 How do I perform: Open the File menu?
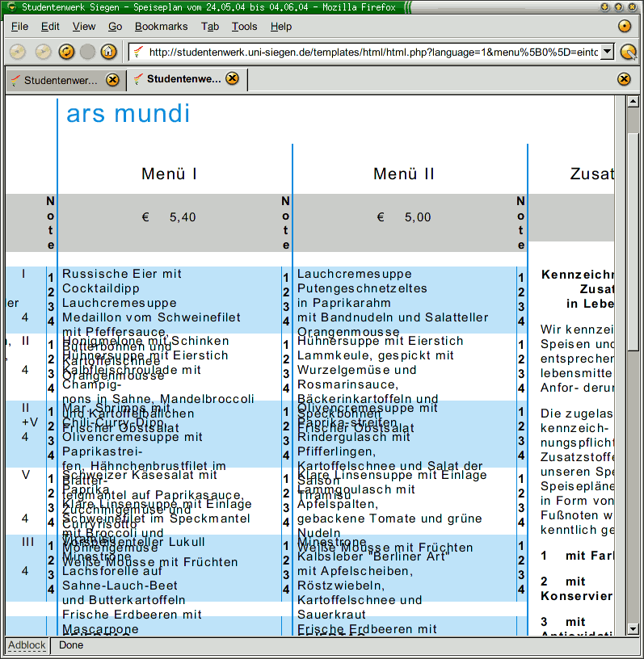click(19, 27)
